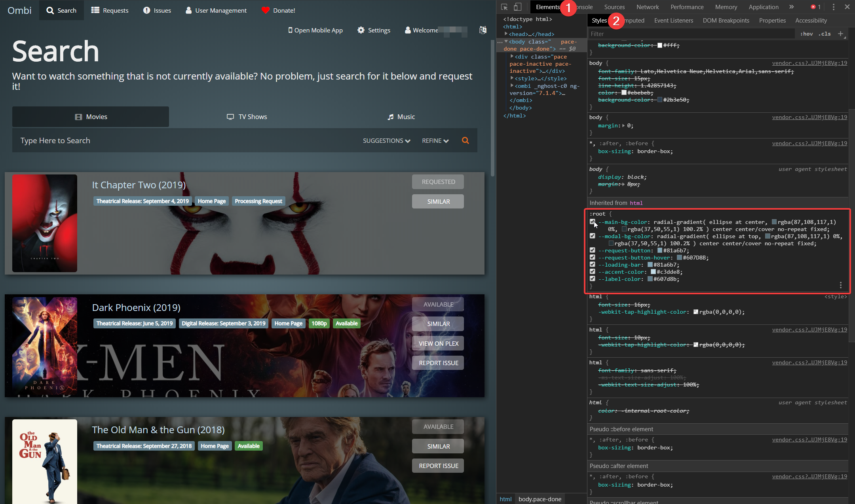The width and height of the screenshot is (855, 504).
Task: Open the SUGGESTIONS dropdown
Action: (x=386, y=141)
